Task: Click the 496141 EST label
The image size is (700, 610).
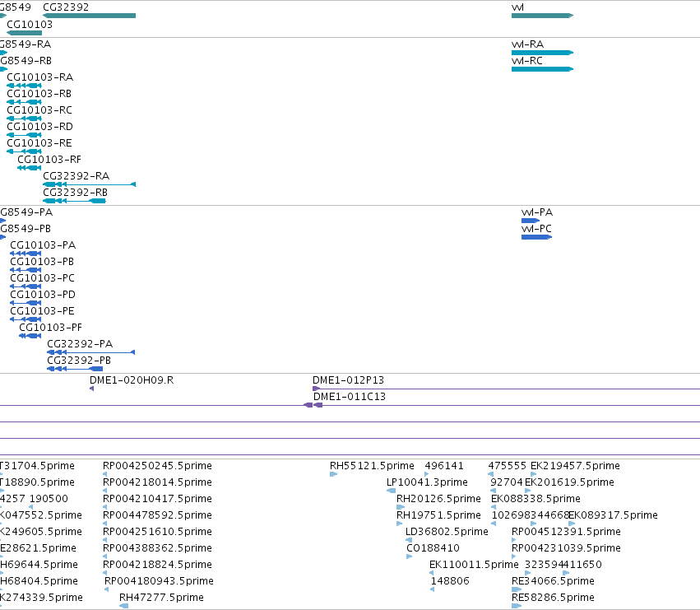Action: (x=444, y=466)
